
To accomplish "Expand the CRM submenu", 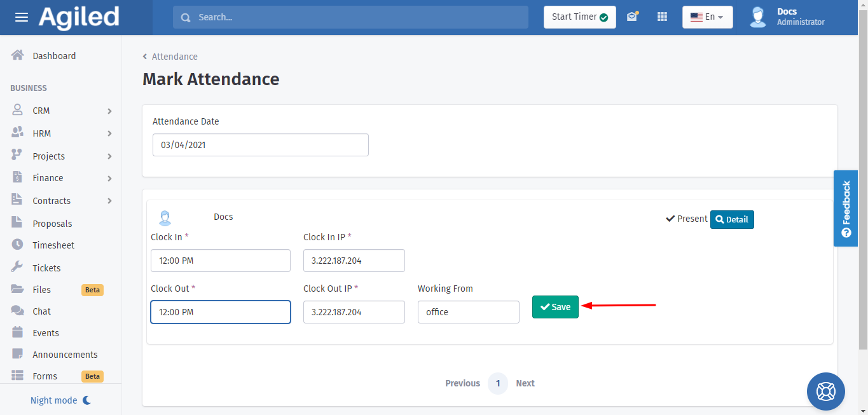I will pyautogui.click(x=109, y=111).
